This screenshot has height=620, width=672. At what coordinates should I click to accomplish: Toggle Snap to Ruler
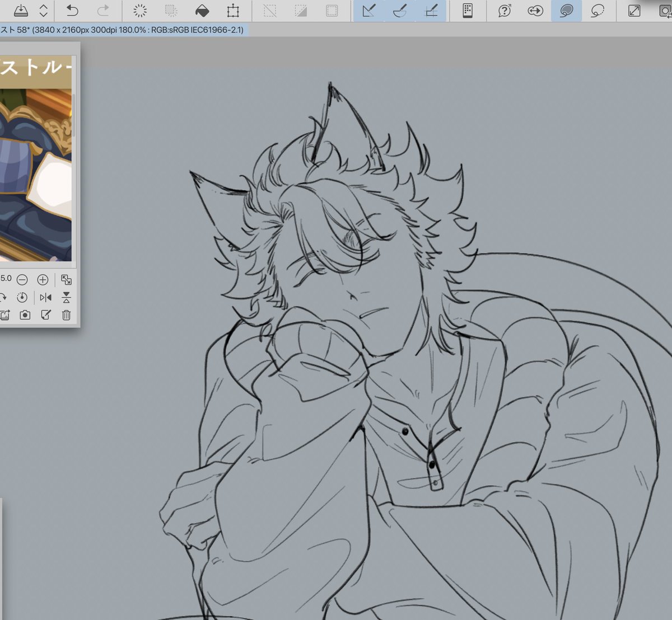tap(368, 11)
